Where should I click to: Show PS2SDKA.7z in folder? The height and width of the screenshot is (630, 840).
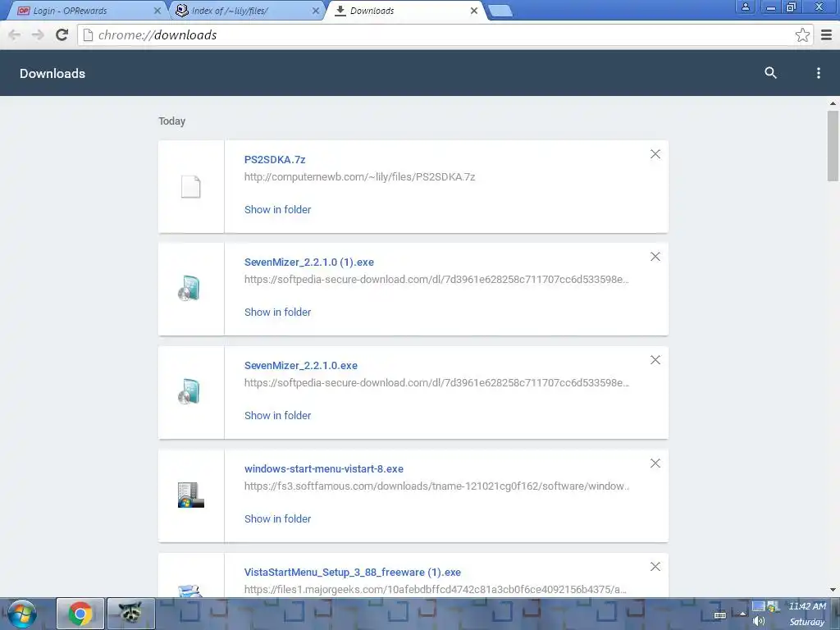(277, 209)
